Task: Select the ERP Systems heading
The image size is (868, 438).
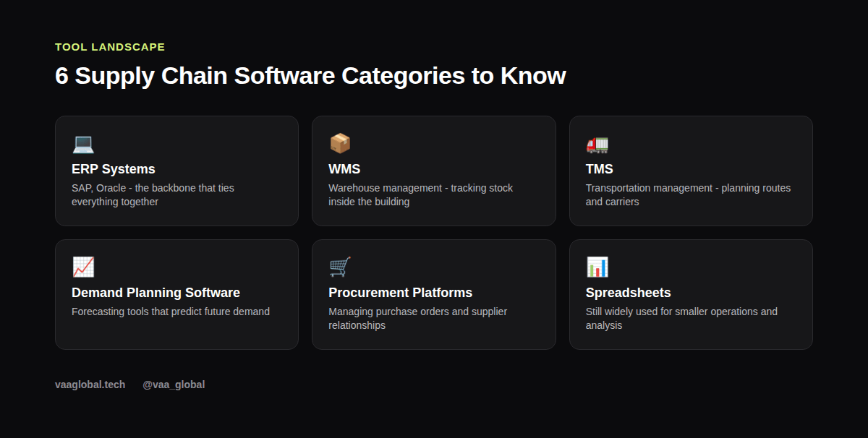Action: [114, 169]
